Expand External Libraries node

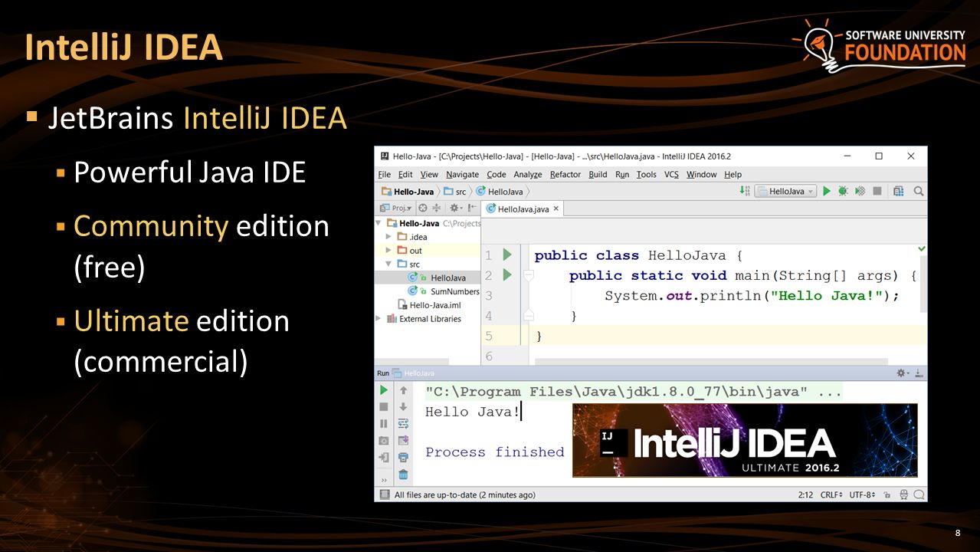pos(379,318)
